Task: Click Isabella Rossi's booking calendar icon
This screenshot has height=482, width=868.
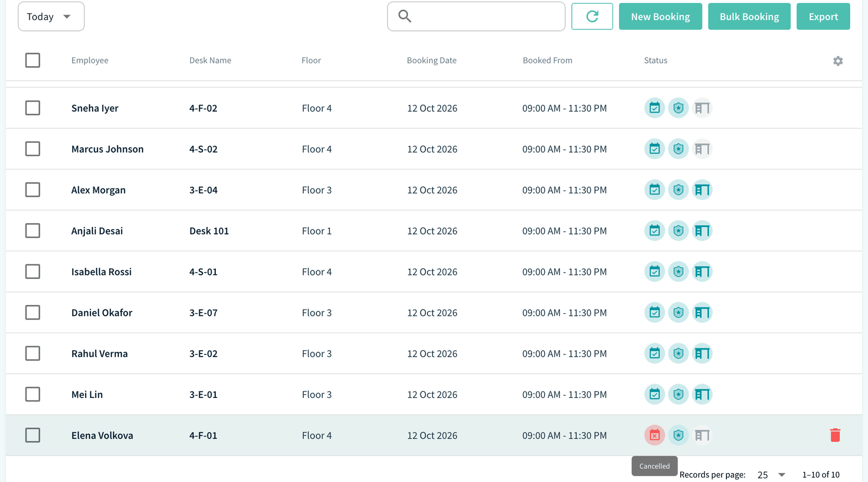Action: (655, 271)
